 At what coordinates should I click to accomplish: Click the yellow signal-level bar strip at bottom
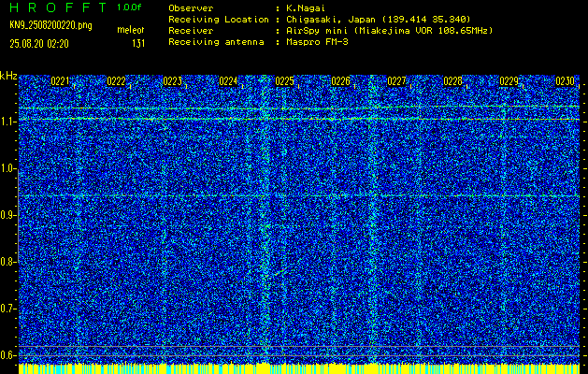(x=299, y=368)
